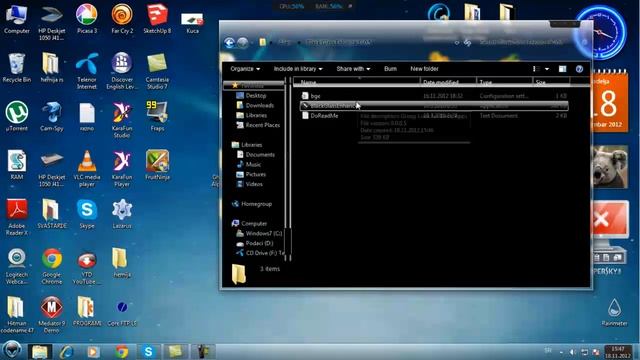Viewport: 640px width, 360px height.
Task: Open the Organize menu
Action: click(x=245, y=69)
